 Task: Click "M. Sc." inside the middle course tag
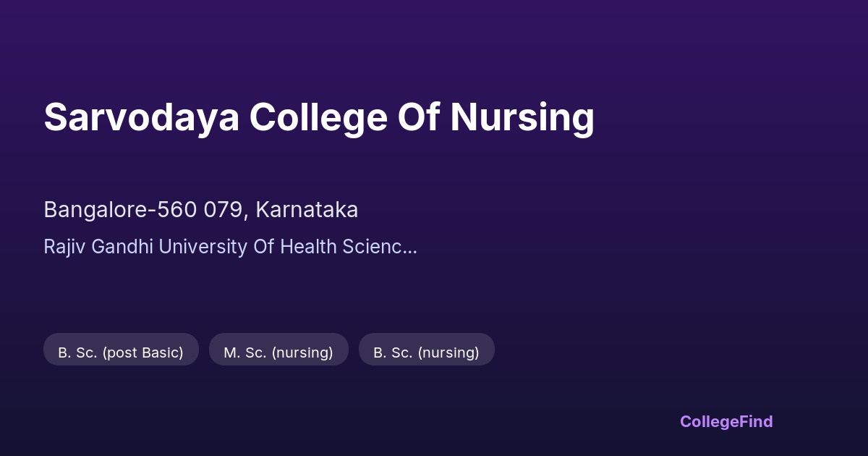[246, 352]
